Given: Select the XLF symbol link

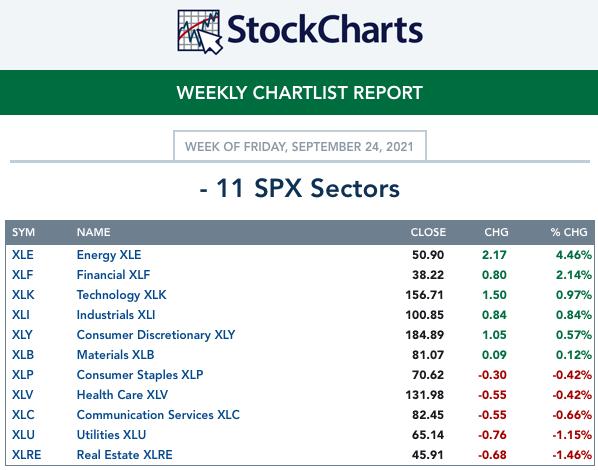Looking at the screenshot, I should click(x=23, y=275).
